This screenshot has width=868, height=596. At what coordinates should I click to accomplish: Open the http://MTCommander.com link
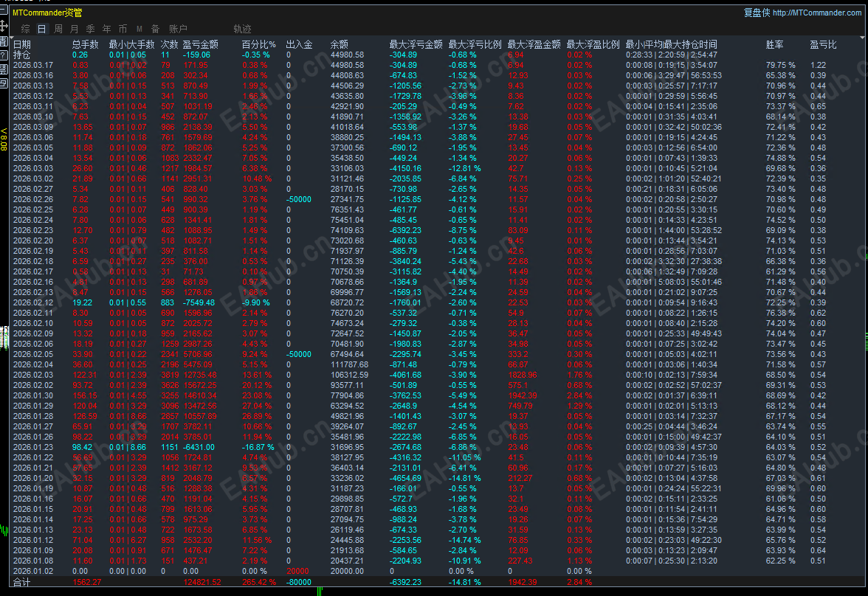pos(816,13)
